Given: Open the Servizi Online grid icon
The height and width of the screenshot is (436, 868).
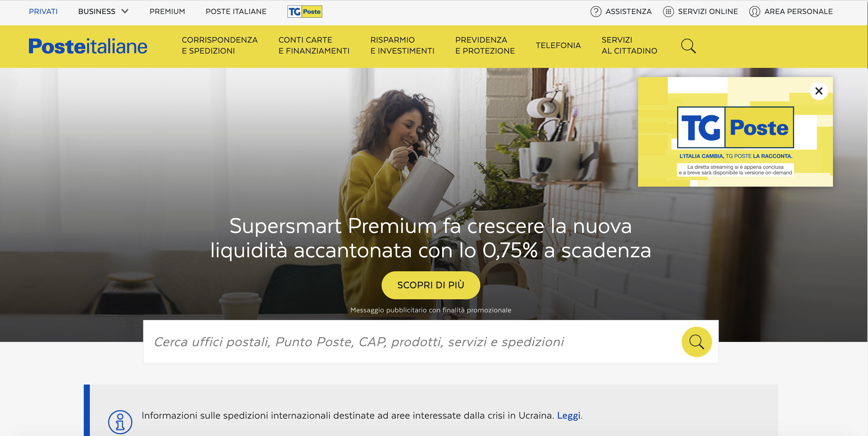Looking at the screenshot, I should 668,12.
